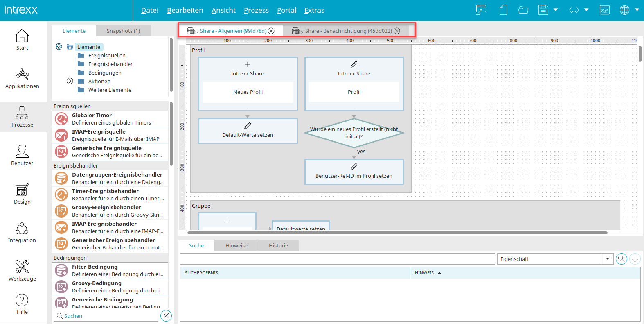Switch to the Suche tab
This screenshot has width=644, height=324.
point(196,245)
